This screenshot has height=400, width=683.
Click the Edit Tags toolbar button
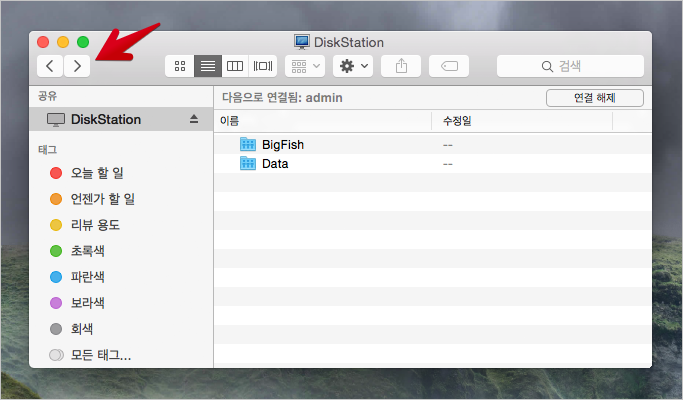coord(449,66)
